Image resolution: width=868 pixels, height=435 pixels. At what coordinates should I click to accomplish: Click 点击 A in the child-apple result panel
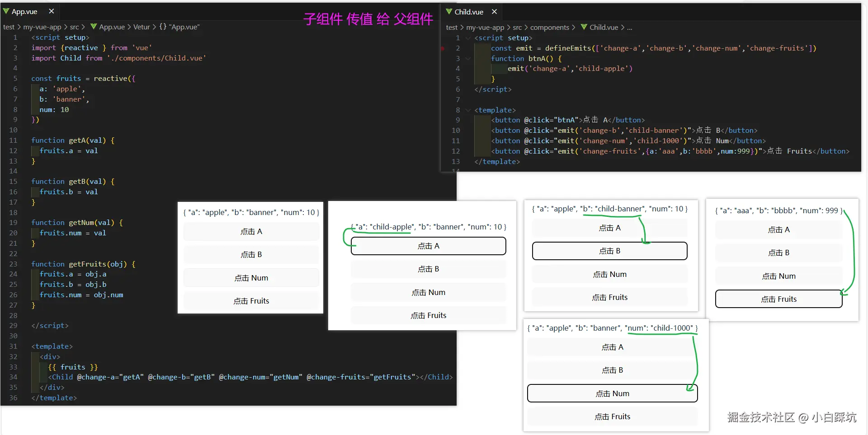[429, 246]
